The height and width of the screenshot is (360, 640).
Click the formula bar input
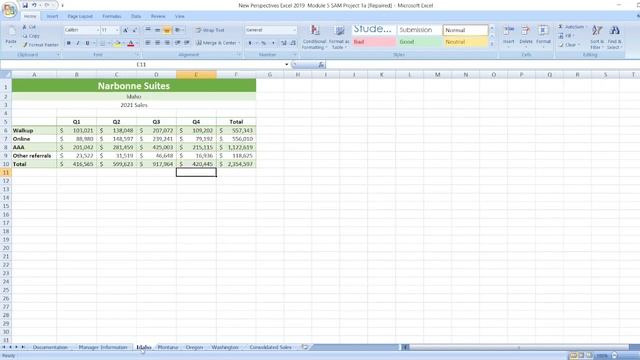[482, 64]
